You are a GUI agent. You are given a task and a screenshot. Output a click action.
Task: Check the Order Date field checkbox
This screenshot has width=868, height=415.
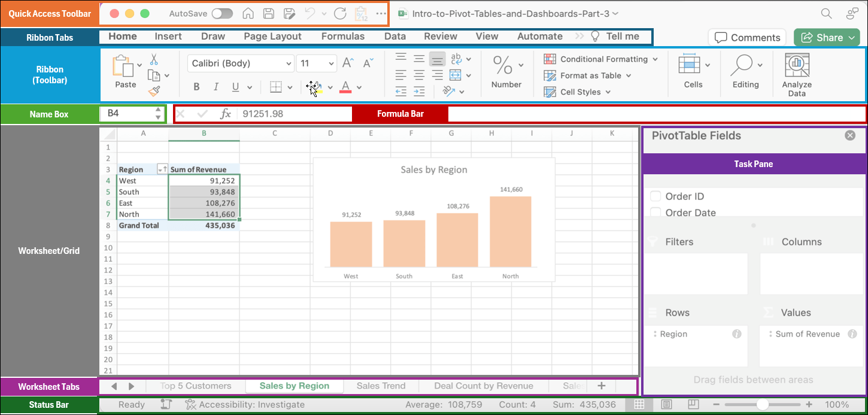pos(655,212)
